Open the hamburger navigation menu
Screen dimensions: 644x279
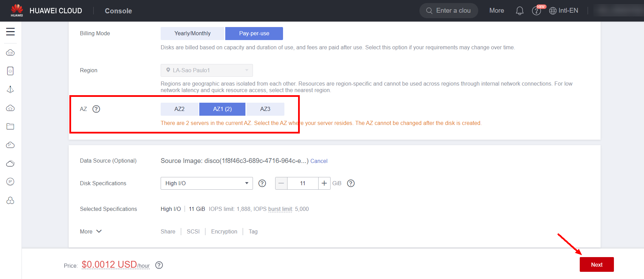(x=10, y=32)
